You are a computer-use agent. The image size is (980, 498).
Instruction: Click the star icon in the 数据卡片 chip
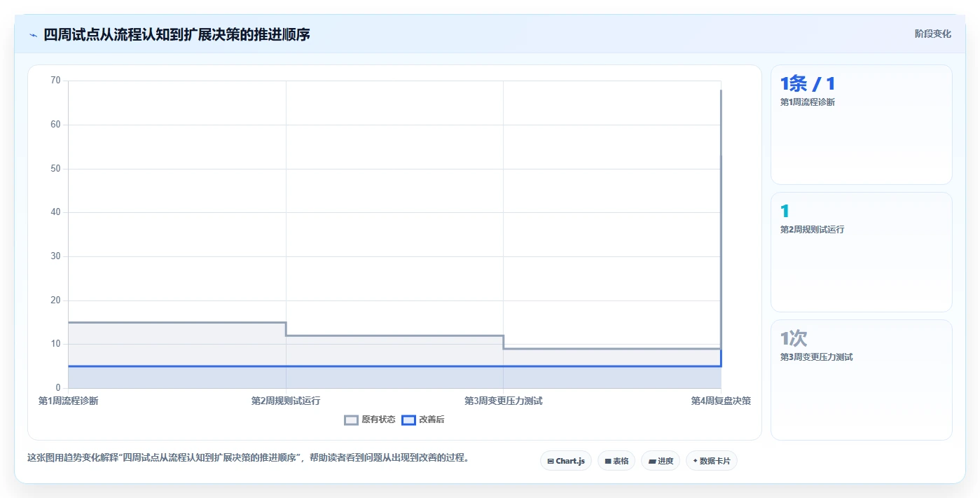tap(695, 461)
